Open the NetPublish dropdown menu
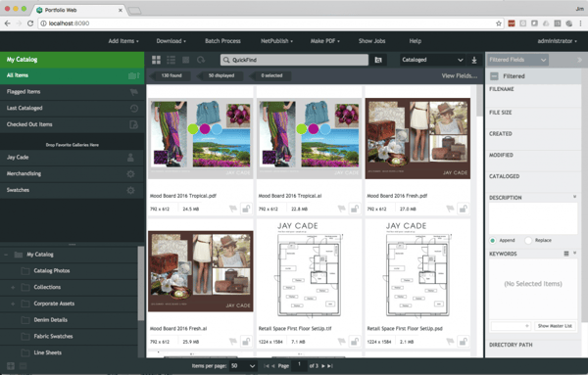This screenshot has height=375, width=588. point(276,41)
